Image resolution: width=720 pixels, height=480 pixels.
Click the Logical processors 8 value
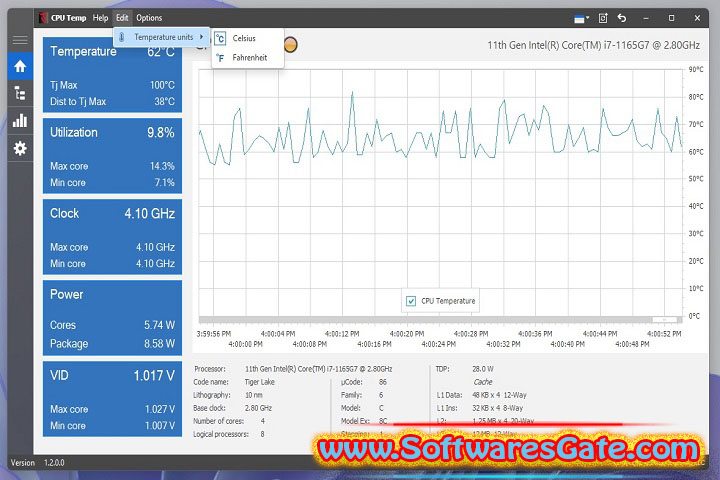pos(262,434)
